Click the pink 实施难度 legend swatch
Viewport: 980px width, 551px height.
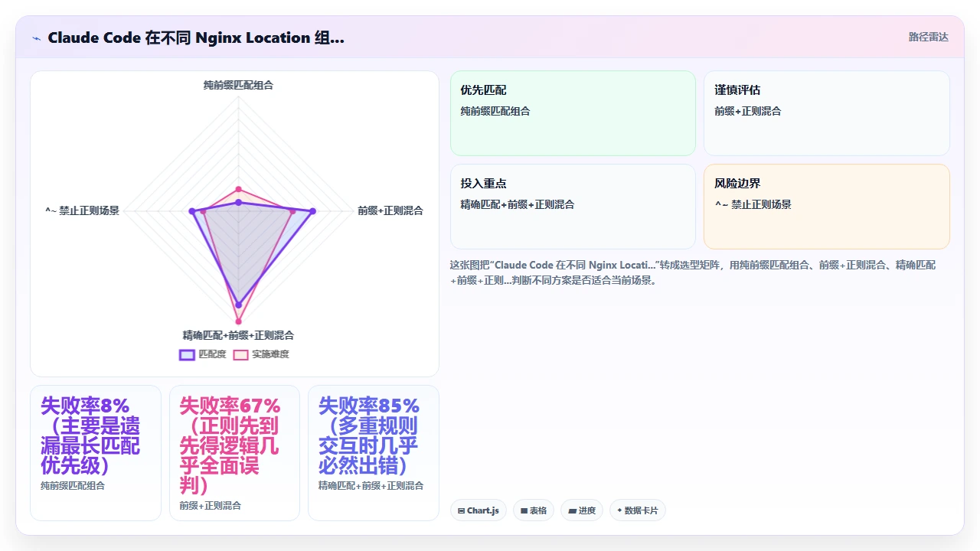pyautogui.click(x=240, y=354)
